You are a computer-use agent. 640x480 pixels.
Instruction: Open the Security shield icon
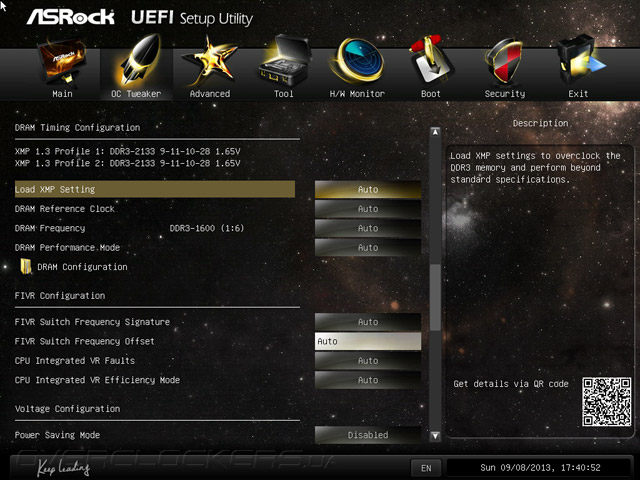point(504,61)
